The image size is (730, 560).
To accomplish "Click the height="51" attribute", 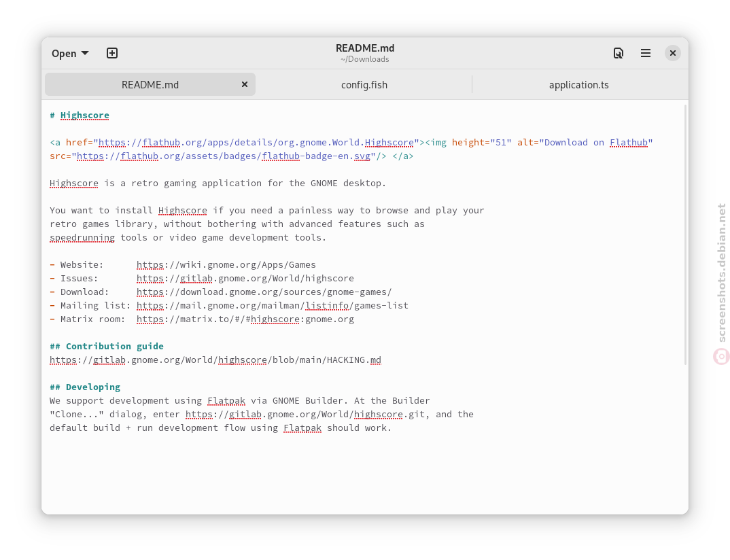I will point(481,143).
